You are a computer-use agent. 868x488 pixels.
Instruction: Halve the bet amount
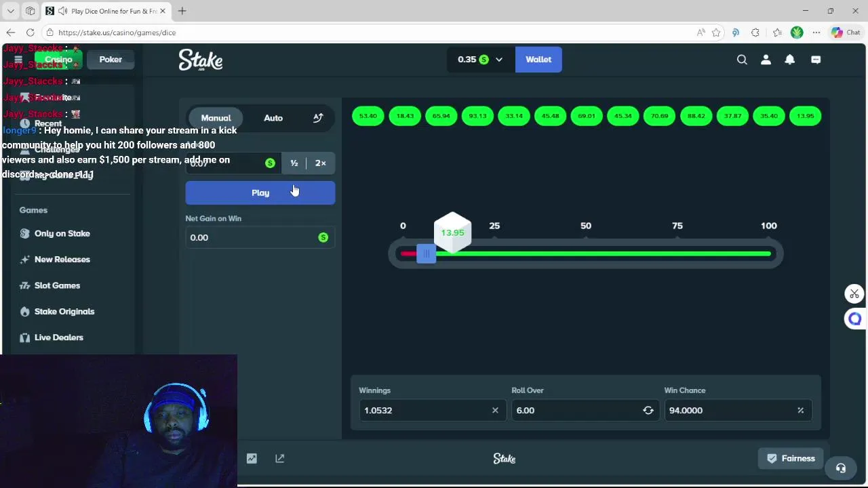[294, 163]
